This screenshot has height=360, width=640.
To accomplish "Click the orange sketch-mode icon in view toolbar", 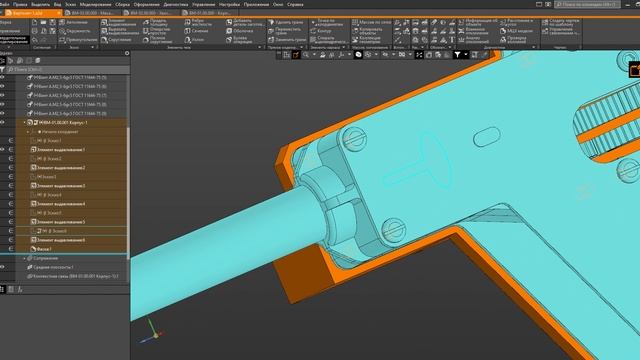I will point(296,54).
